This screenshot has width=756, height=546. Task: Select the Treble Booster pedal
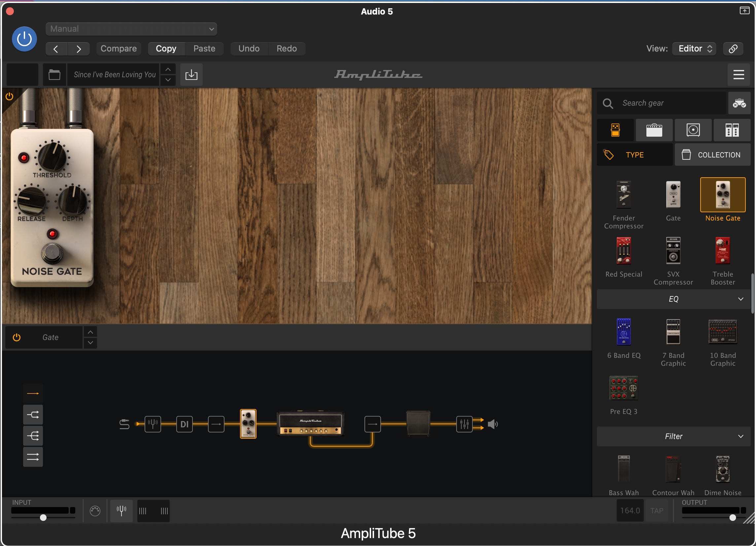(x=723, y=261)
